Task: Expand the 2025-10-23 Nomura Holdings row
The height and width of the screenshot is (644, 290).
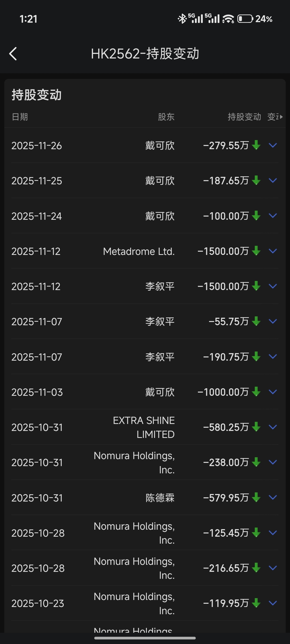Action: coord(273,603)
